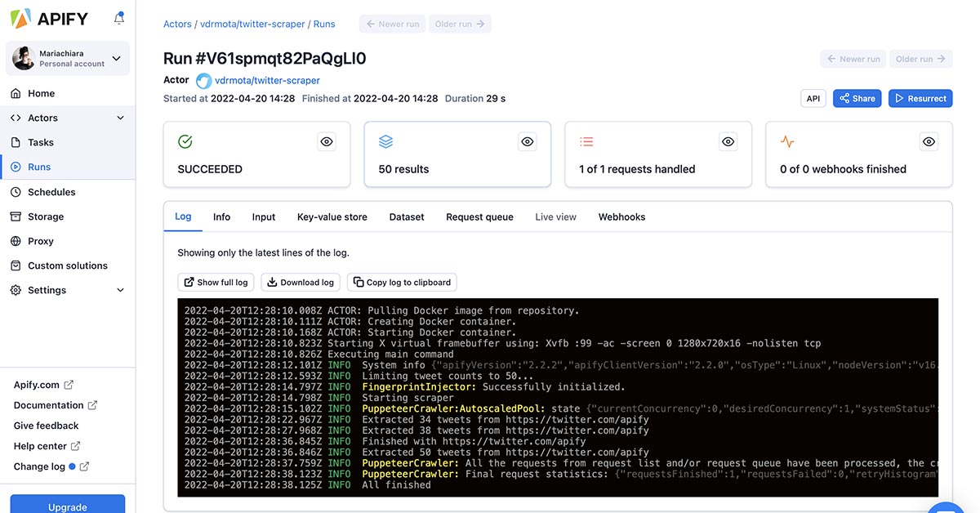This screenshot has width=980, height=513.
Task: Open the Documentation link
Action: [x=56, y=405]
